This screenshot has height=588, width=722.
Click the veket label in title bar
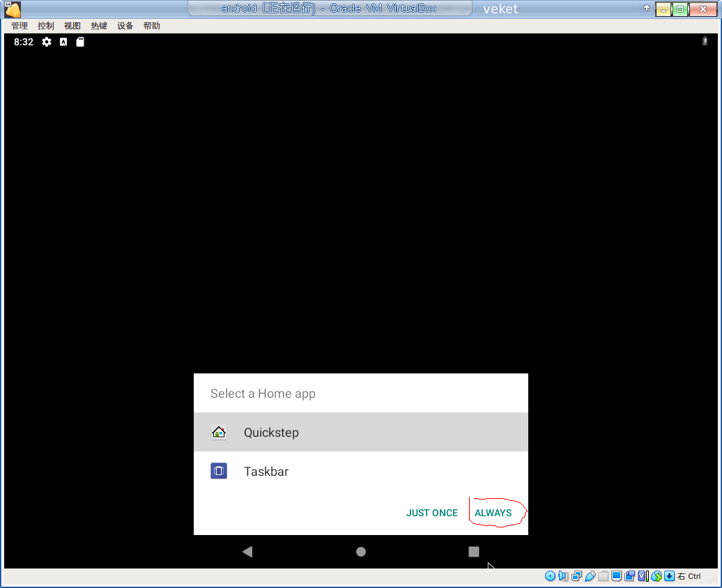(x=500, y=9)
